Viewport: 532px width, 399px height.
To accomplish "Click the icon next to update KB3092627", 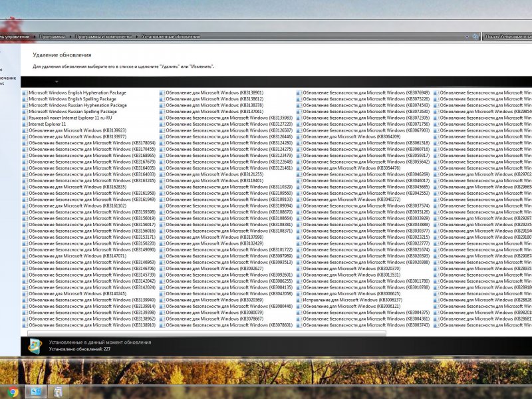I will pos(162,269).
